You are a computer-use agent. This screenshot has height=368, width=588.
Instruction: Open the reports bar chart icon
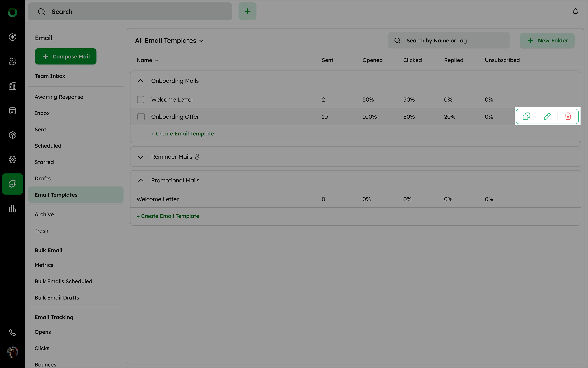12,209
